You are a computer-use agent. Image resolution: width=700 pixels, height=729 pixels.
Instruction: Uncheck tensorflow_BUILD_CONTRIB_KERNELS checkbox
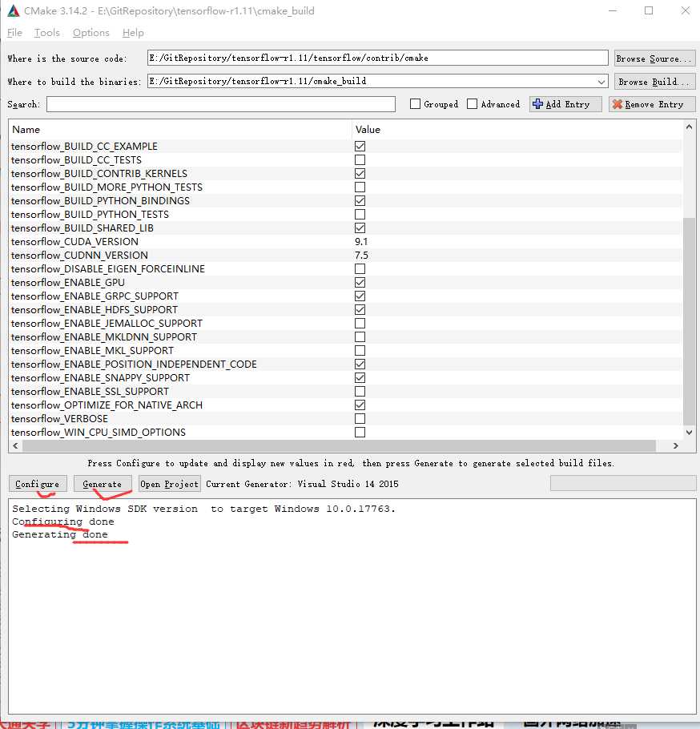tap(360, 173)
